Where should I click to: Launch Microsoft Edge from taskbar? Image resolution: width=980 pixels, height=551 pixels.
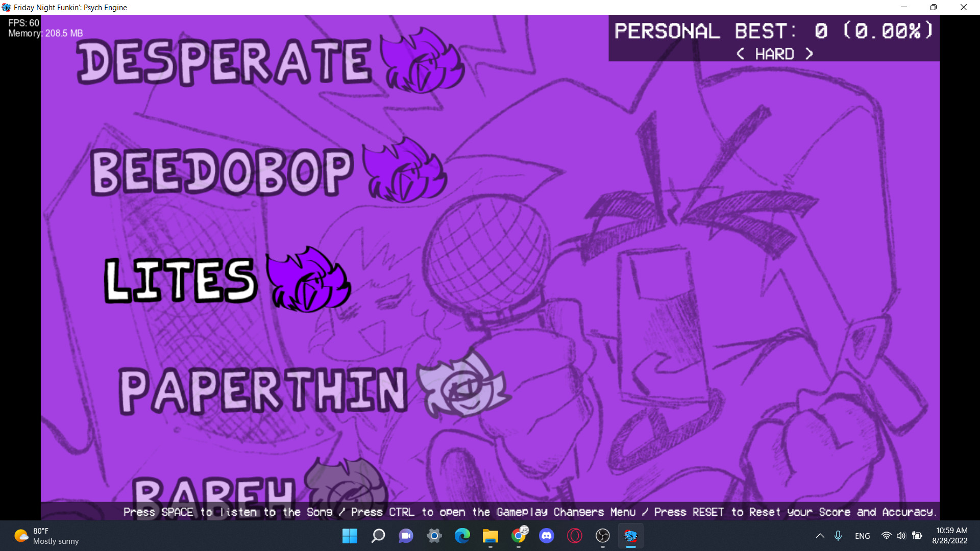[462, 536]
